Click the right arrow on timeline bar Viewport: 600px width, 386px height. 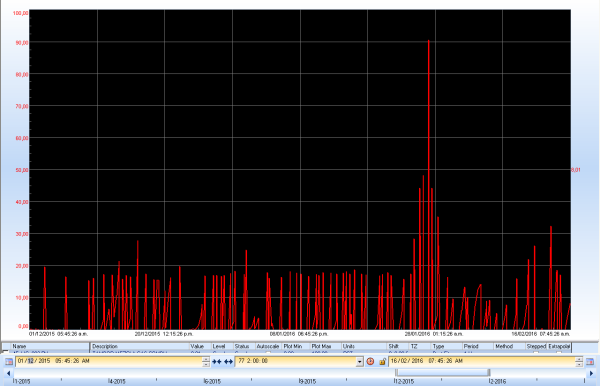pyautogui.click(x=591, y=373)
